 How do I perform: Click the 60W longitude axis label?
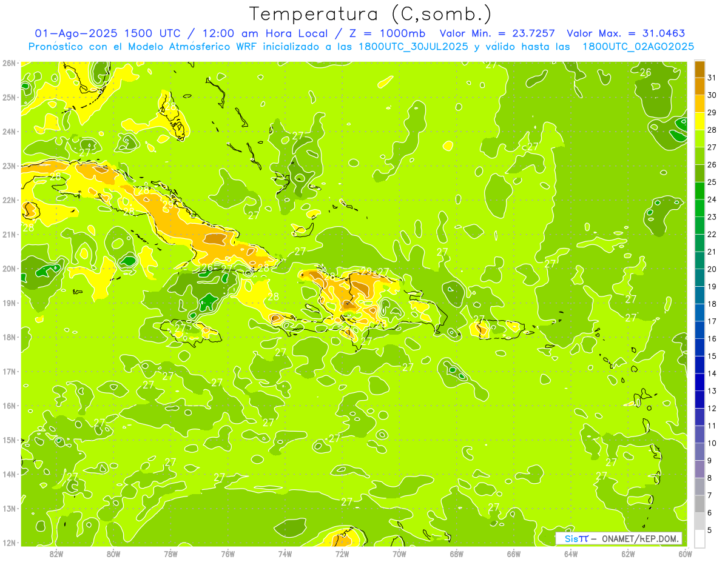(x=686, y=554)
